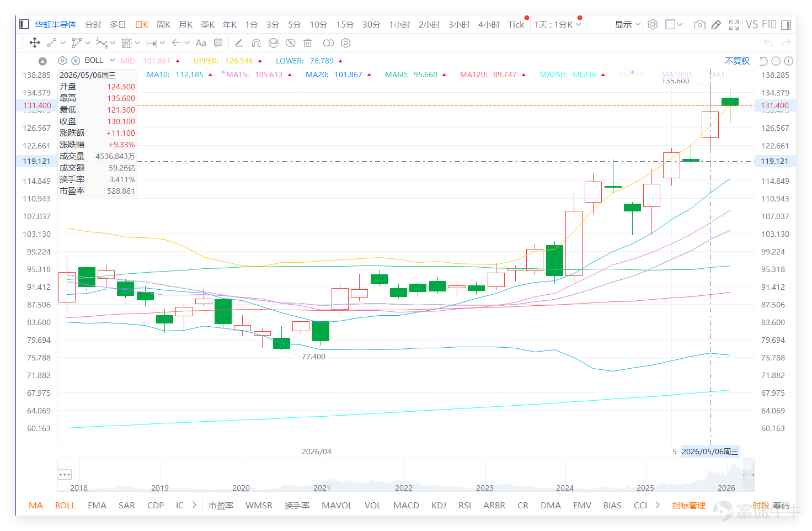Click the 不复权 adjustment button

click(737, 61)
